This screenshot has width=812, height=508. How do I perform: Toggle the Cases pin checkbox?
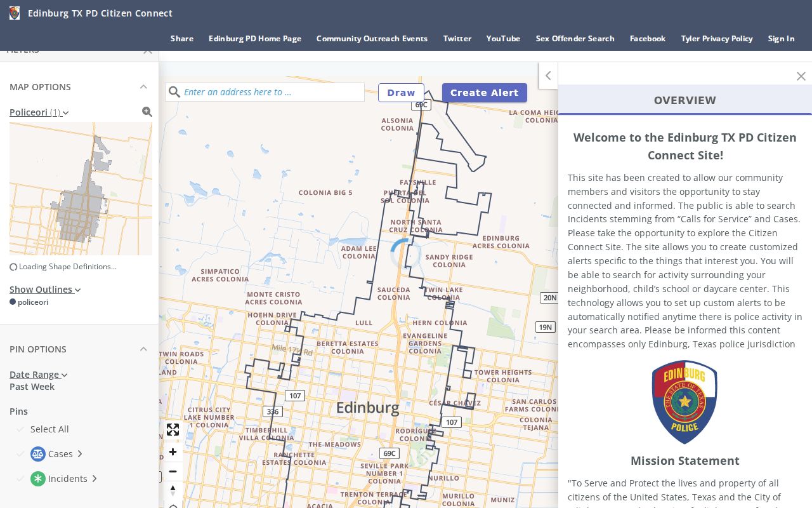tap(20, 454)
